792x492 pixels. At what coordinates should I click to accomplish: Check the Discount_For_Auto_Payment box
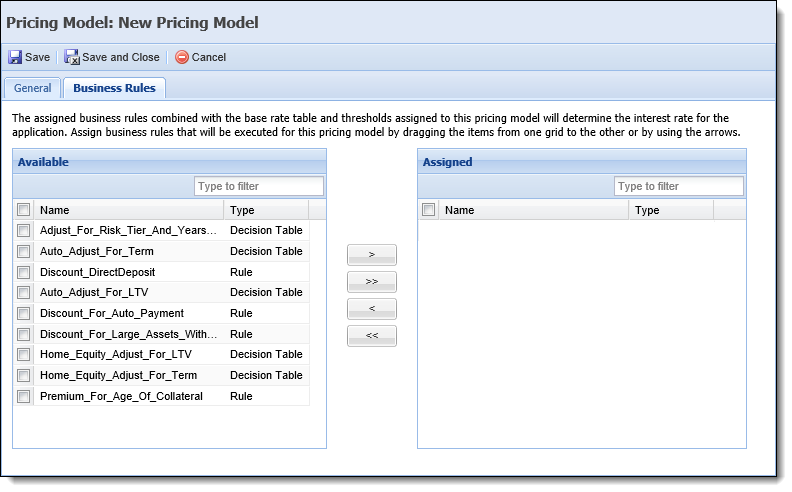[23, 313]
